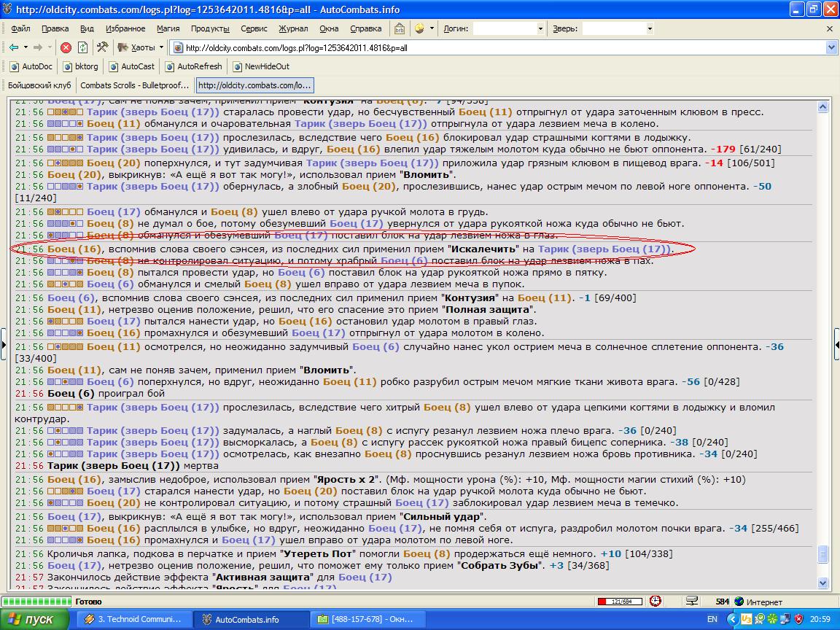The image size is (840, 630).
Task: Refresh the page with the green arrows icon
Action: click(82, 47)
